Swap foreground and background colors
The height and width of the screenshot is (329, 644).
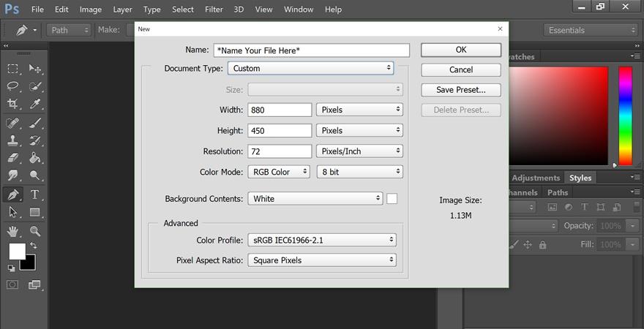pyautogui.click(x=33, y=246)
